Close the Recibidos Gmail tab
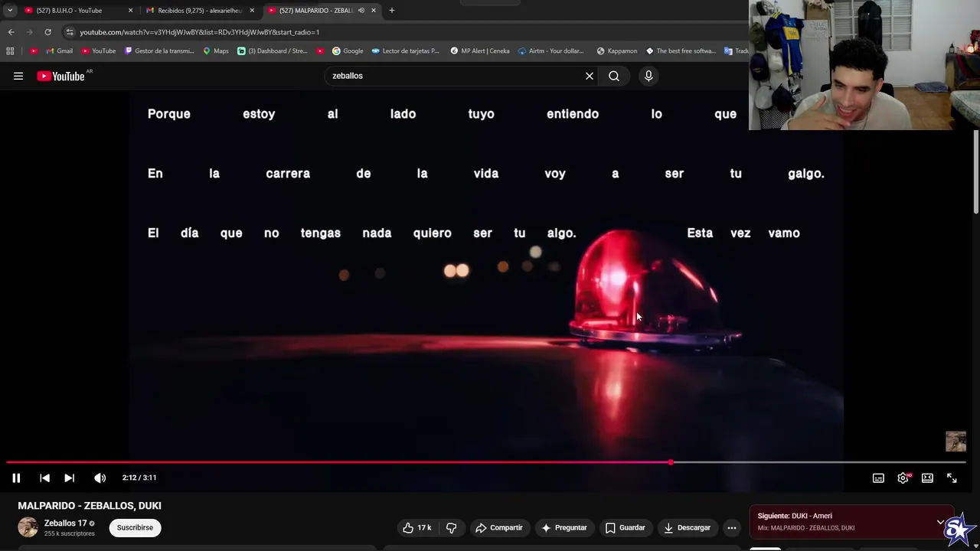This screenshot has width=980, height=551. click(x=252, y=11)
